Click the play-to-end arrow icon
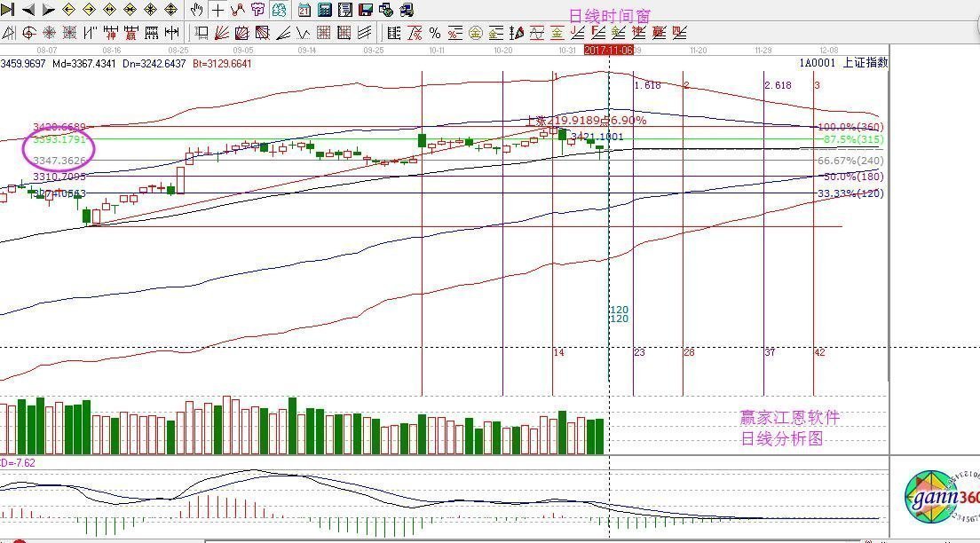 7,10
